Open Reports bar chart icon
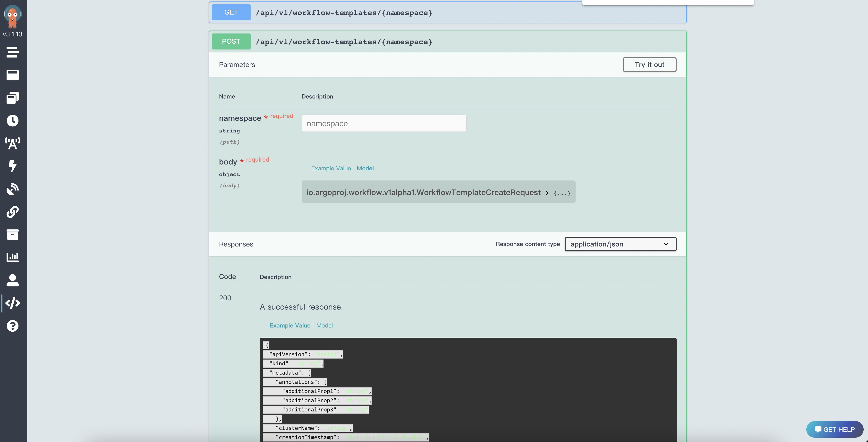The width and height of the screenshot is (868, 442). point(12,257)
